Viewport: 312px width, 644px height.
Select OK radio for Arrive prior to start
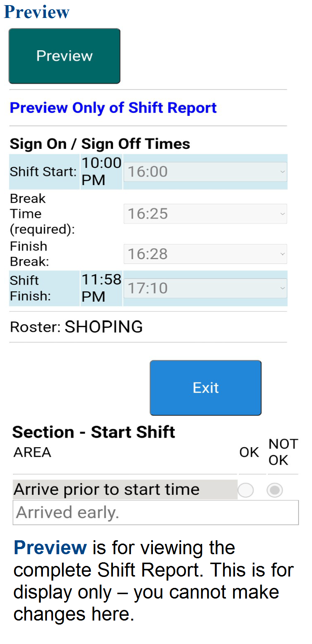[246, 490]
